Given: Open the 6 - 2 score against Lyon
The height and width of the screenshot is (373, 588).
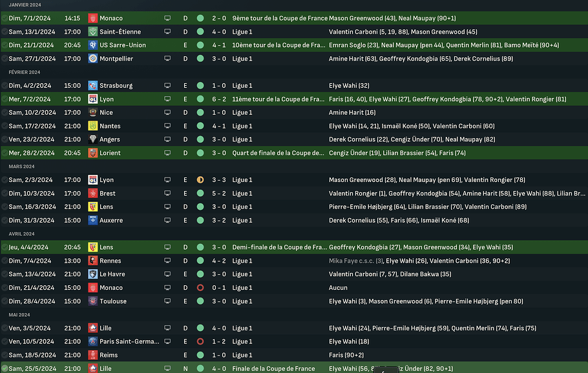Looking at the screenshot, I should click(x=219, y=99).
